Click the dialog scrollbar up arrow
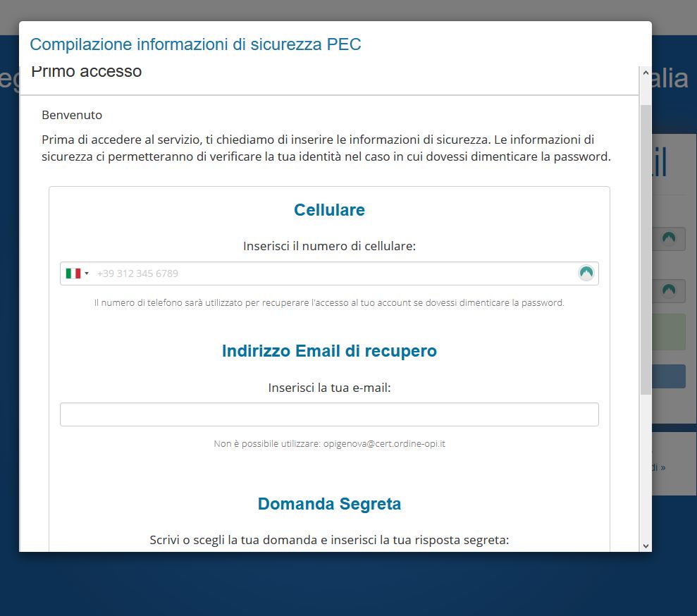Image resolution: width=697 pixels, height=616 pixels. point(646,73)
